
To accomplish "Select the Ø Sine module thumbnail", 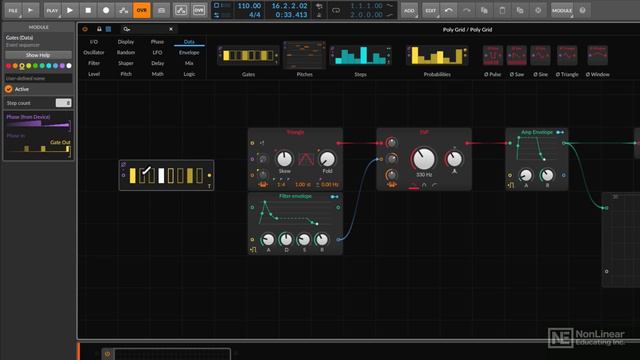I will pyautogui.click(x=540, y=56).
